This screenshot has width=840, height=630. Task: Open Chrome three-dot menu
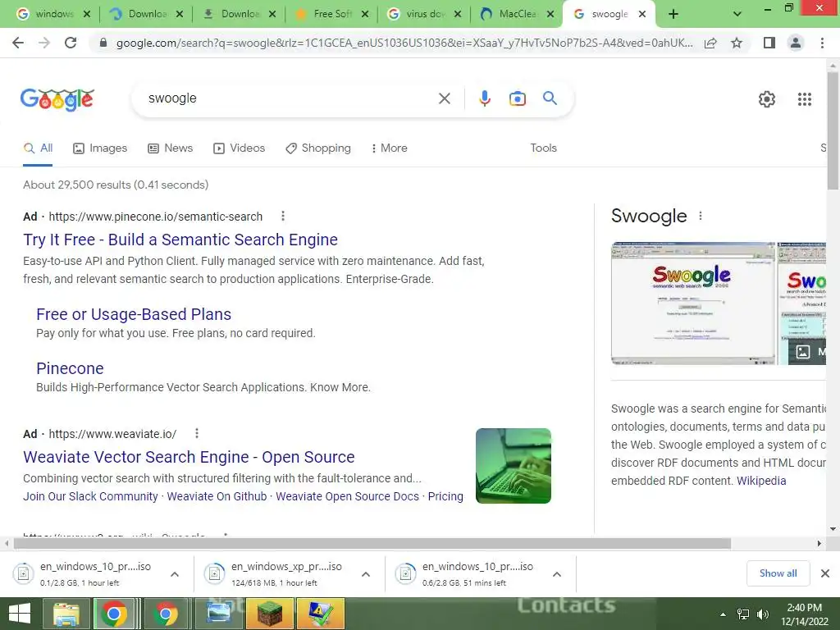click(x=822, y=43)
